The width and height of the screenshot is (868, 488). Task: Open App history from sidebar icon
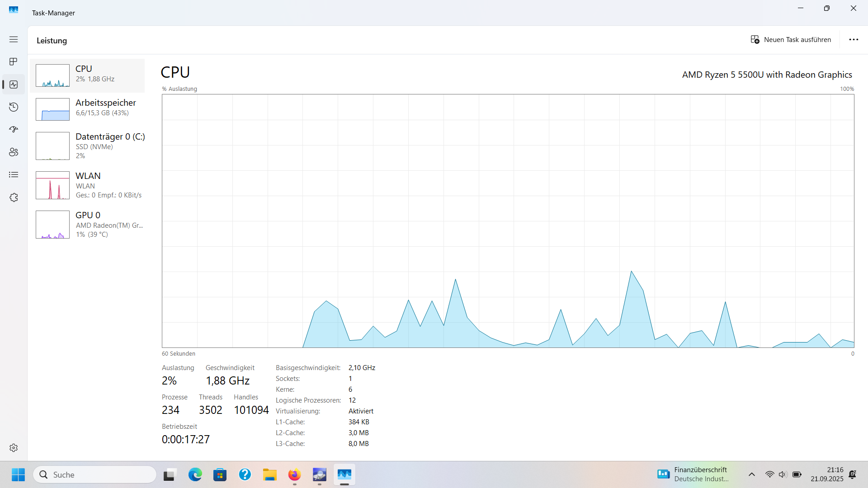tap(14, 107)
